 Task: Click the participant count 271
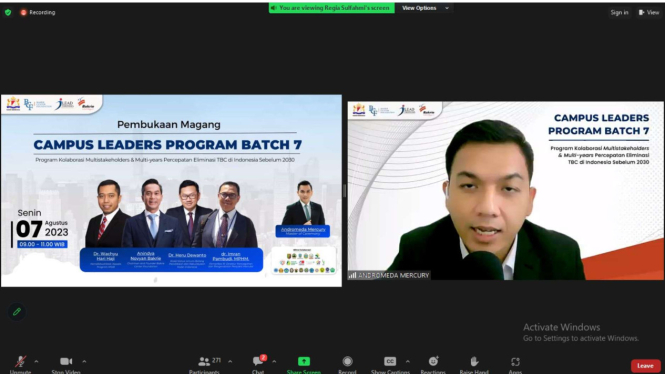[216, 360]
